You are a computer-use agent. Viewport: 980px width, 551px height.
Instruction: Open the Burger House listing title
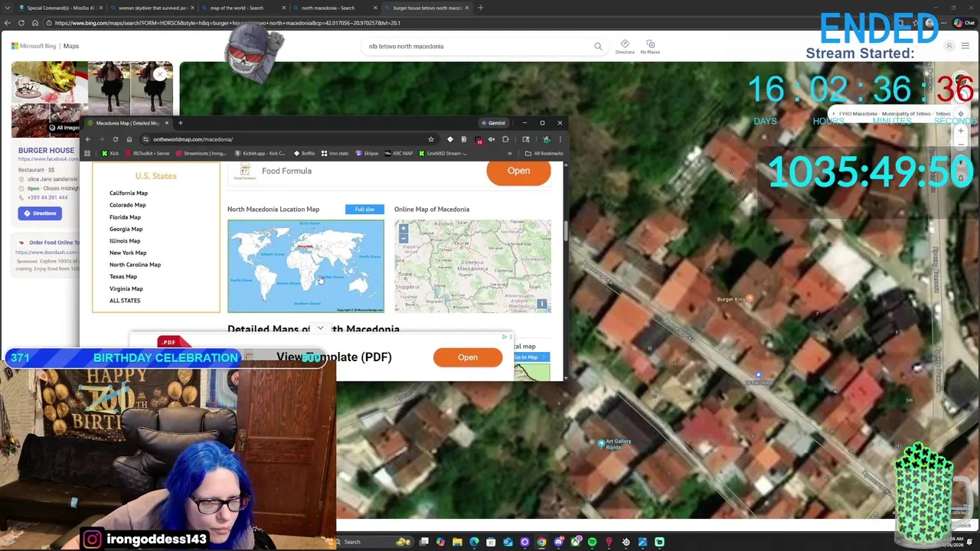[x=46, y=151]
